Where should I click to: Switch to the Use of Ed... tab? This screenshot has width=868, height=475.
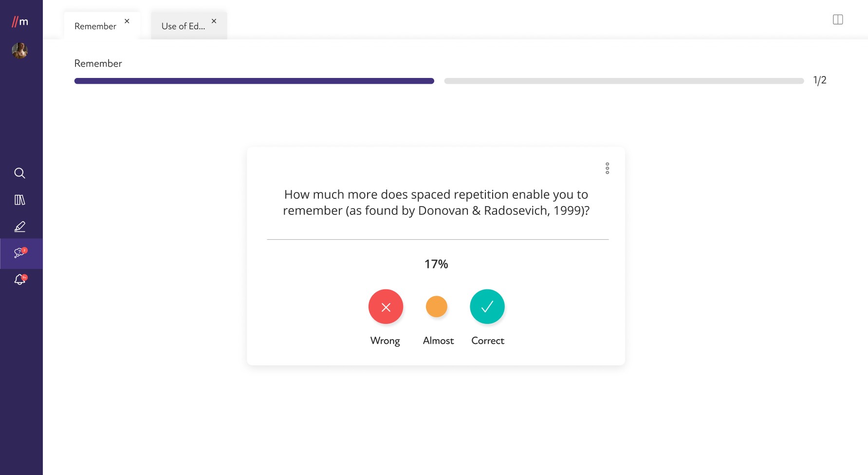183,26
